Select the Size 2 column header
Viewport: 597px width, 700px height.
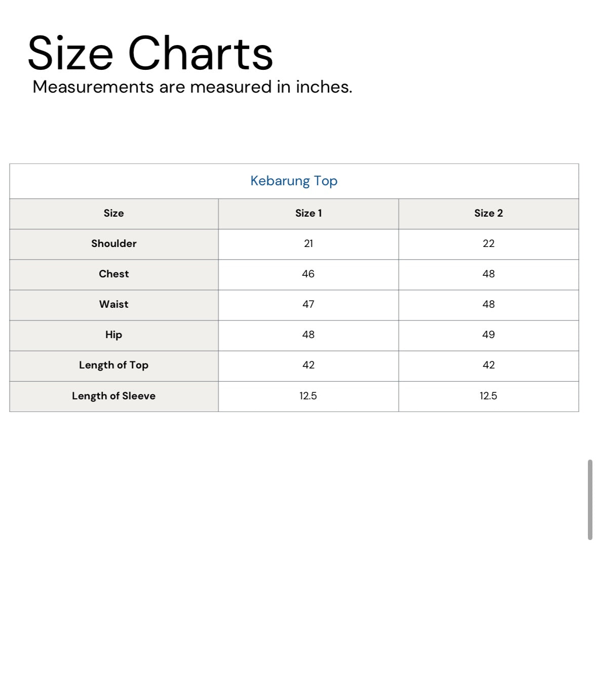[x=488, y=213]
